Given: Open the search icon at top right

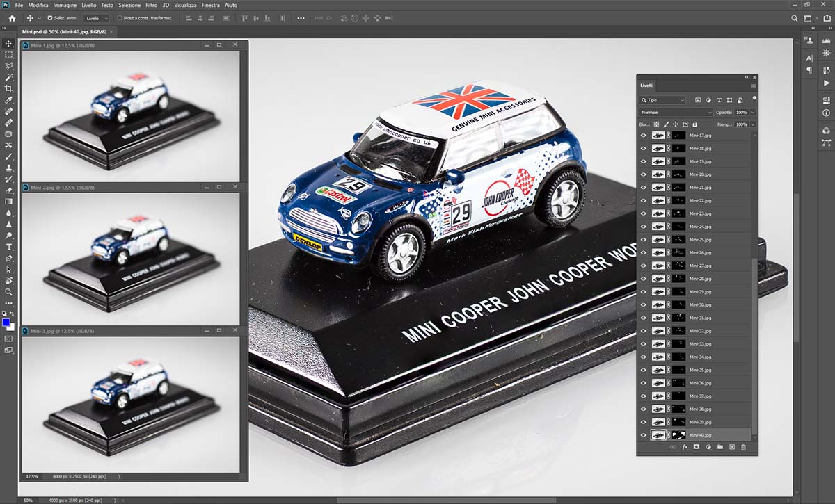Looking at the screenshot, I should [x=794, y=17].
